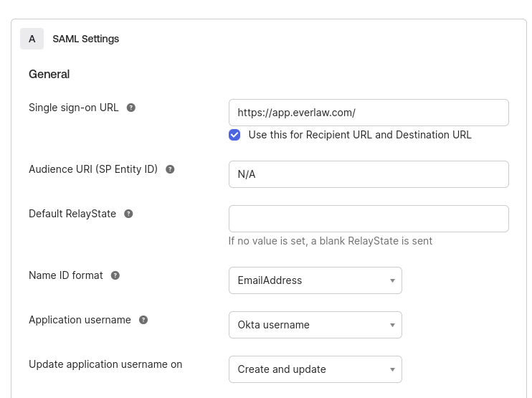Click the General section heading

[49, 74]
